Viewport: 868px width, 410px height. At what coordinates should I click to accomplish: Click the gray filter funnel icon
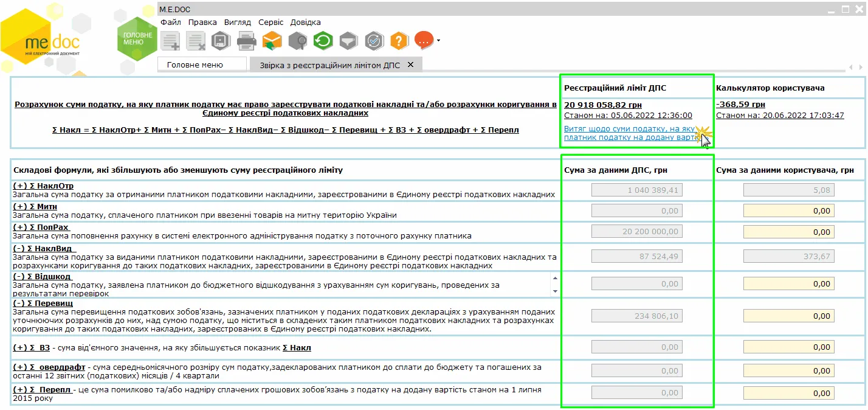pos(348,41)
